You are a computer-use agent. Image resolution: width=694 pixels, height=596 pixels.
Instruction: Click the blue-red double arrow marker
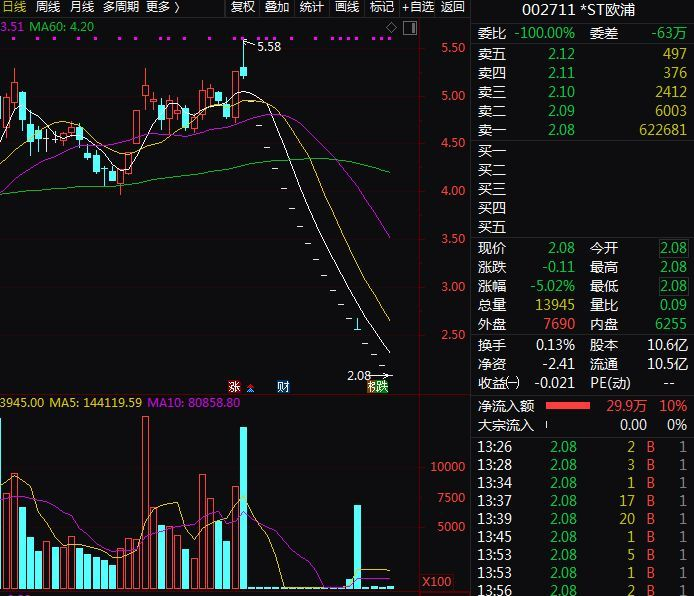(x=251, y=388)
